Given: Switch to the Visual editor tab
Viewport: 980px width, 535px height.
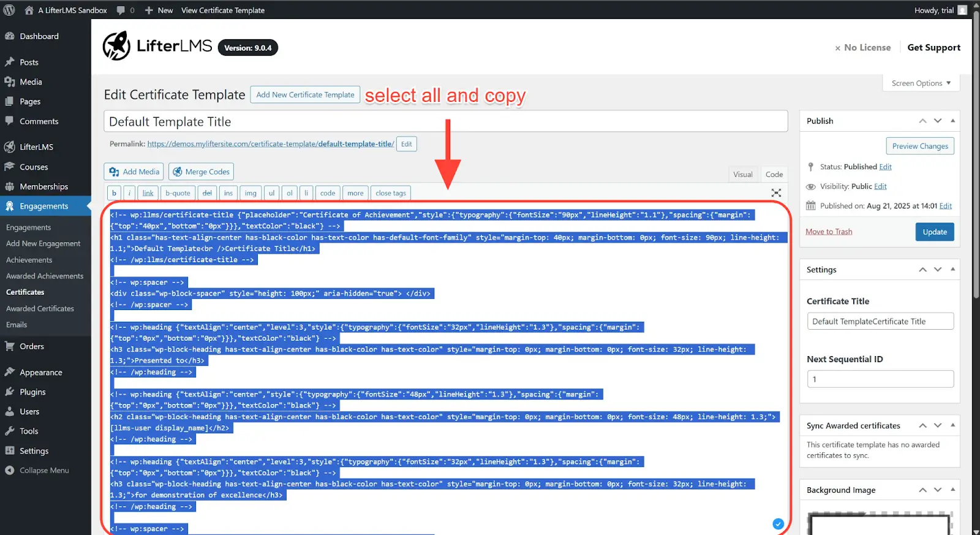Looking at the screenshot, I should click(x=743, y=174).
